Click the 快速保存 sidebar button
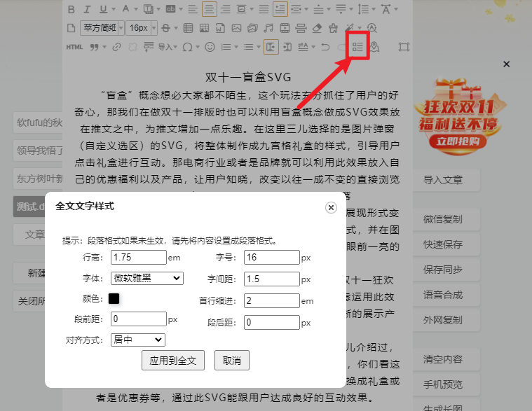Image resolution: width=532 pixels, height=411 pixels. (446, 244)
